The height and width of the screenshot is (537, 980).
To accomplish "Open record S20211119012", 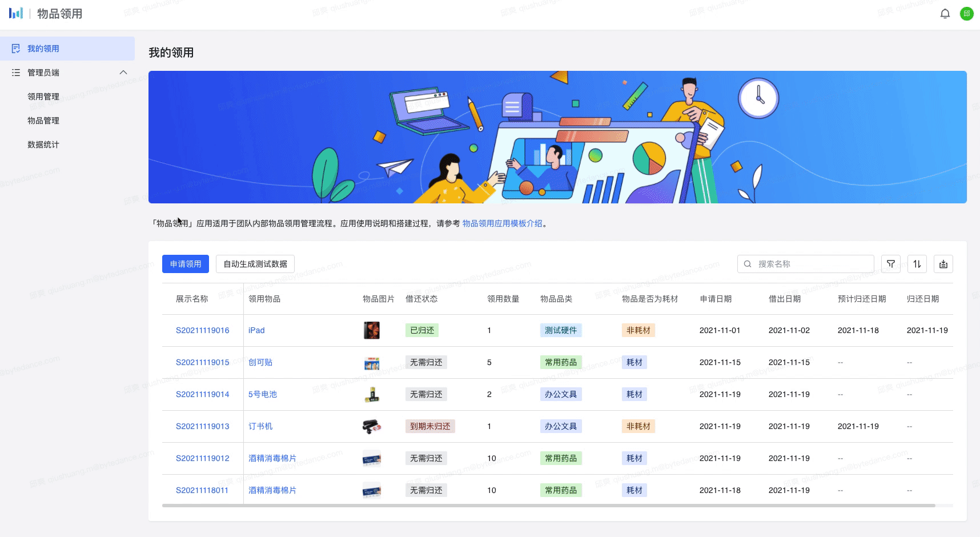I will coord(202,458).
